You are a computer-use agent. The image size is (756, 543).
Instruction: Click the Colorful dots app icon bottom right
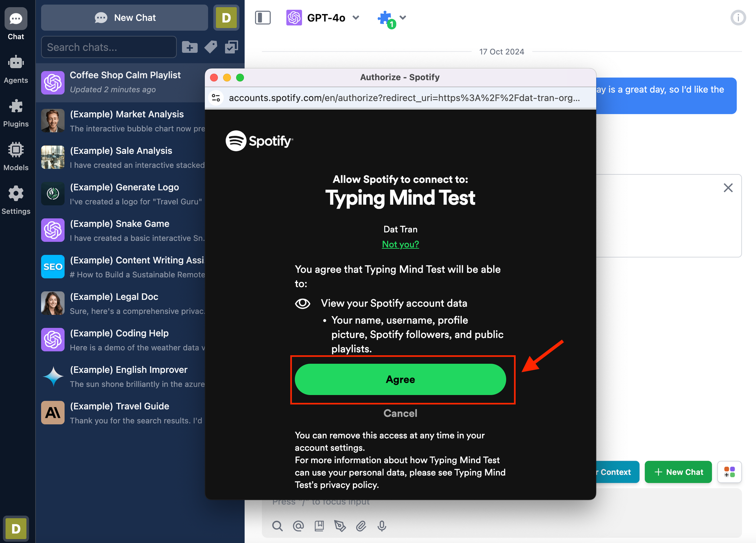click(x=730, y=471)
